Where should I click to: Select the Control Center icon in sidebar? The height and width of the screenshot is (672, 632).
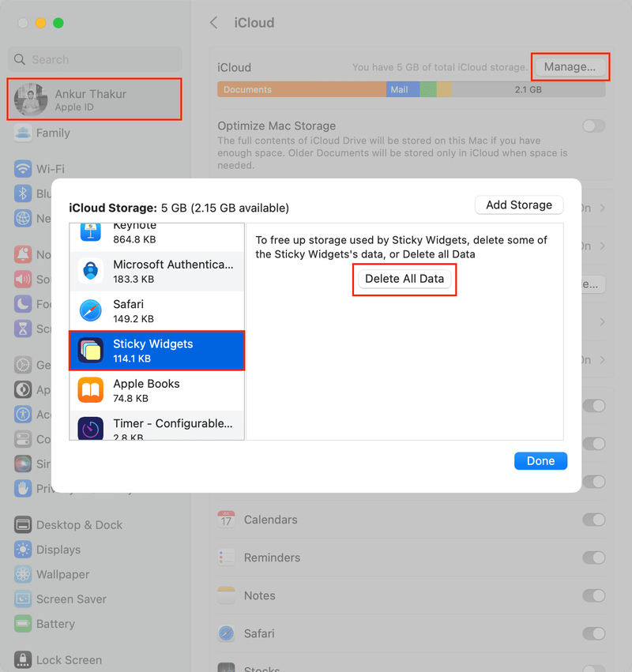(x=23, y=439)
